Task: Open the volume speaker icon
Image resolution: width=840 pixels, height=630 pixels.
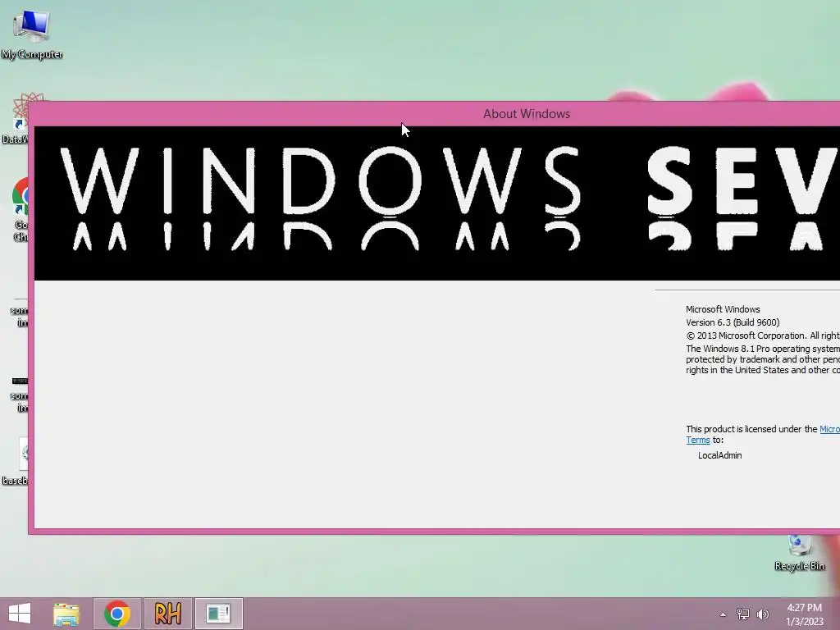Action: 762,614
